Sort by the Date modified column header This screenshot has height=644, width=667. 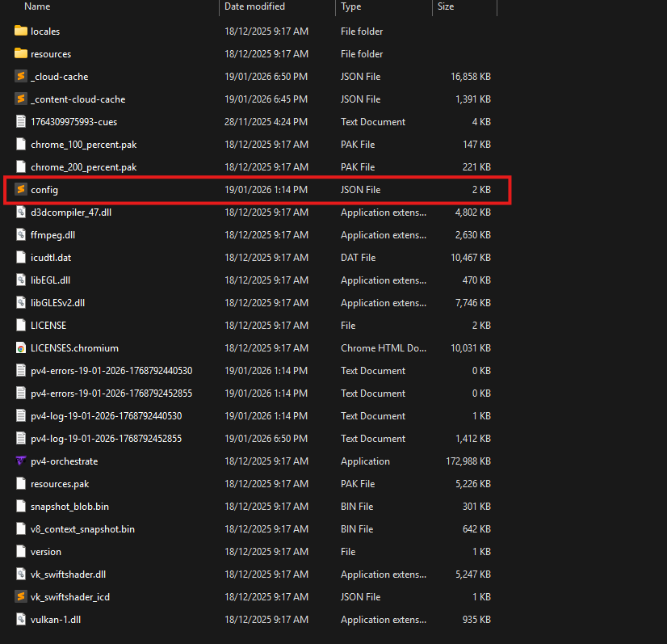coord(254,6)
